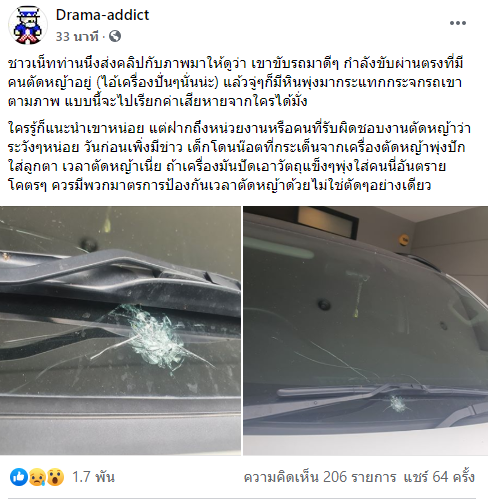
Task: Open แชร์ 64 ครั้ง shares list
Action: coord(439,477)
